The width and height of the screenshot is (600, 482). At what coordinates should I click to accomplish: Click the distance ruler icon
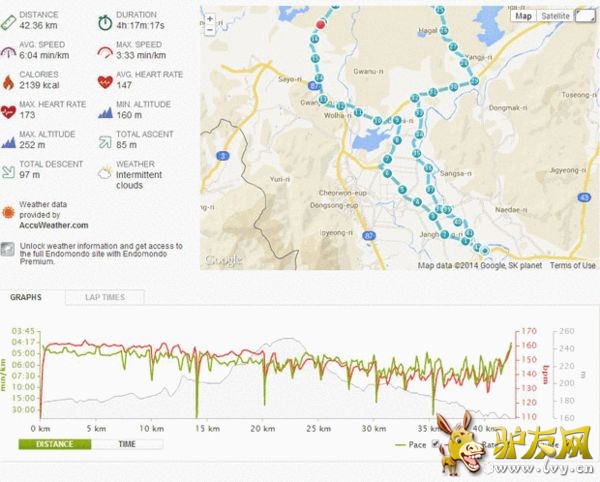pos(8,20)
